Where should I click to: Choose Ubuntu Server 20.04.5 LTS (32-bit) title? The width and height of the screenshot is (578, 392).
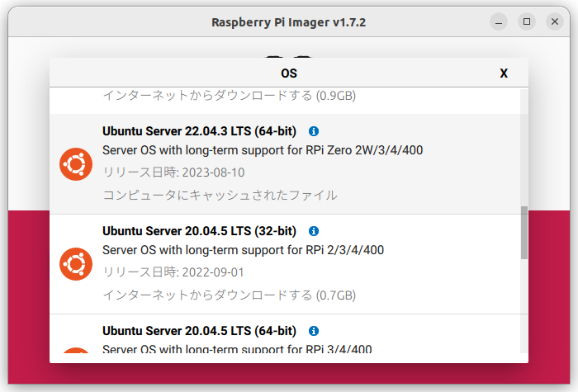tap(199, 231)
